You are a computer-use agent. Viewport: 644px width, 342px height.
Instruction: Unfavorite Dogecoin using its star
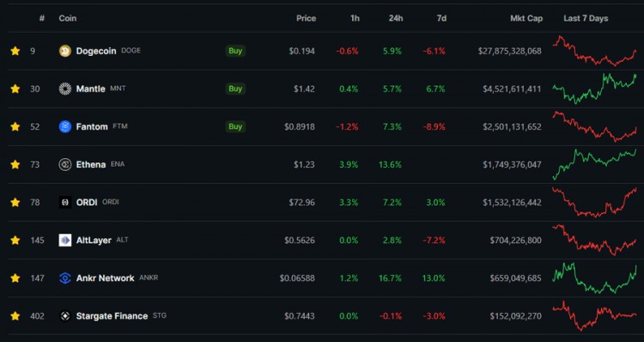point(15,51)
